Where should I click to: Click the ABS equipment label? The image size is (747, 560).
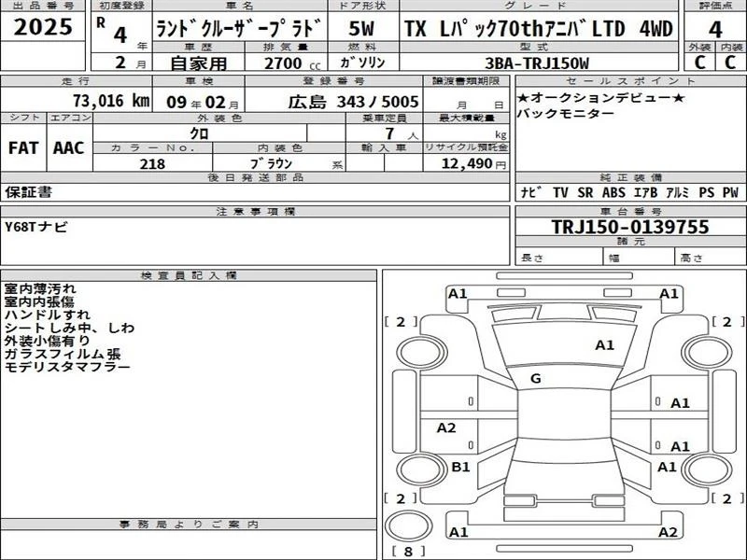613,192
